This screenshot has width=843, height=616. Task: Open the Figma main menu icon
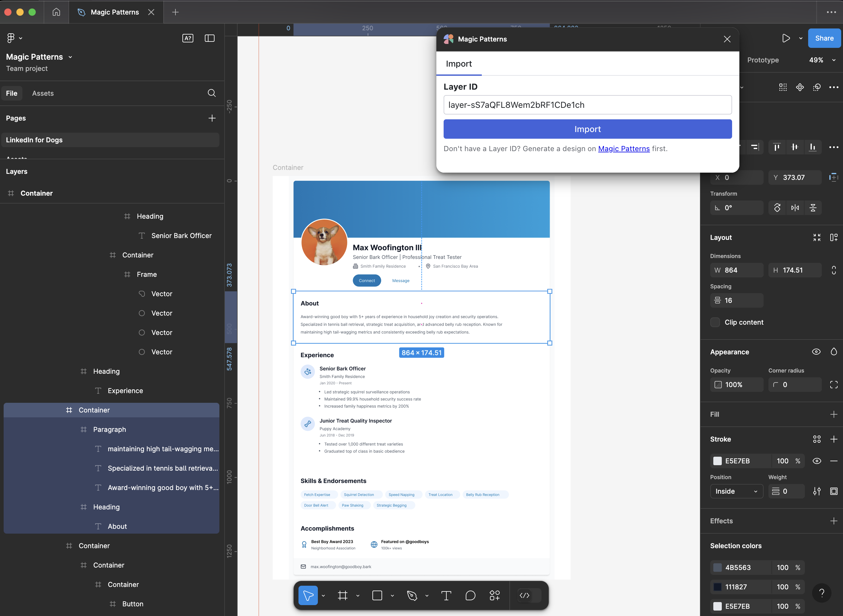coord(11,38)
